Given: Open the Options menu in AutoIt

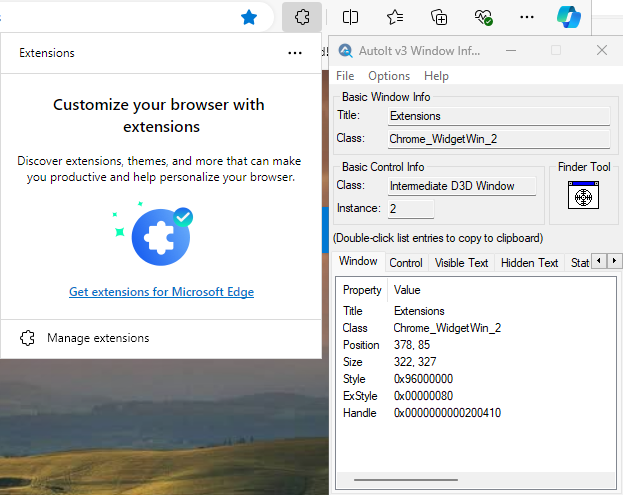Looking at the screenshot, I should coord(389,76).
